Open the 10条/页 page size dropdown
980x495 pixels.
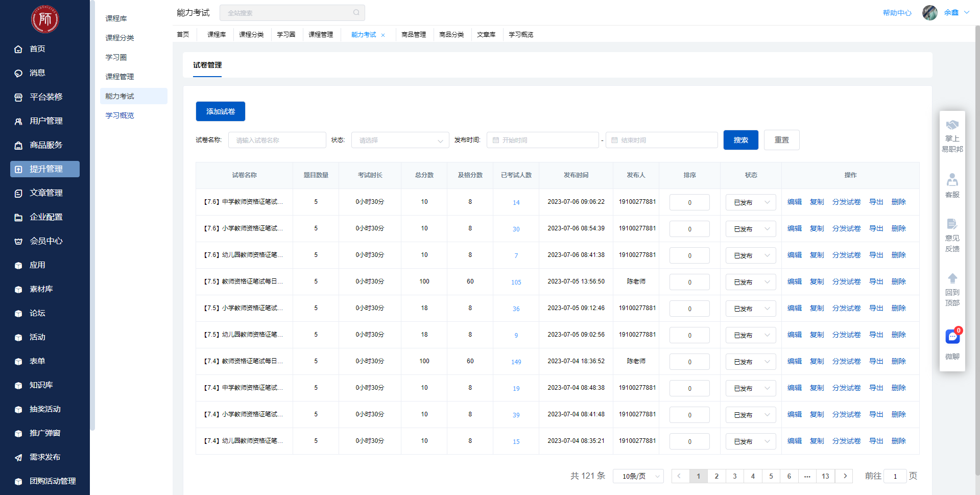pyautogui.click(x=638, y=476)
